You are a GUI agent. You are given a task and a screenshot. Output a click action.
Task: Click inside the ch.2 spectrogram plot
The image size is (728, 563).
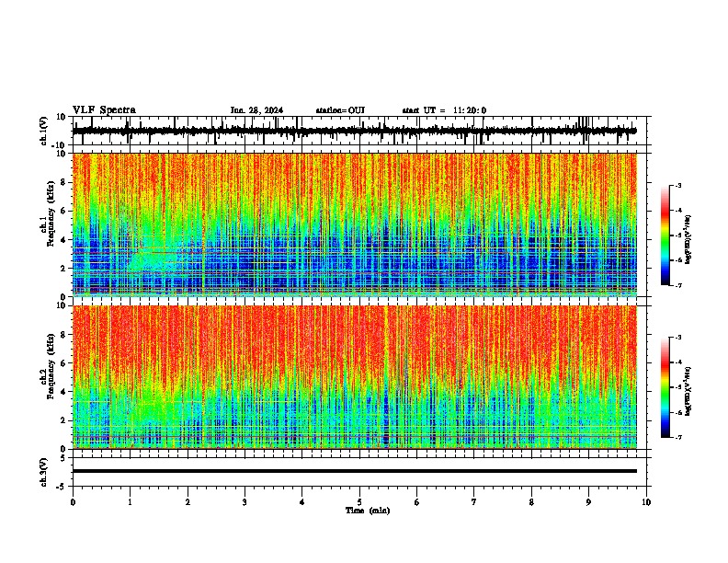pyautogui.click(x=355, y=377)
